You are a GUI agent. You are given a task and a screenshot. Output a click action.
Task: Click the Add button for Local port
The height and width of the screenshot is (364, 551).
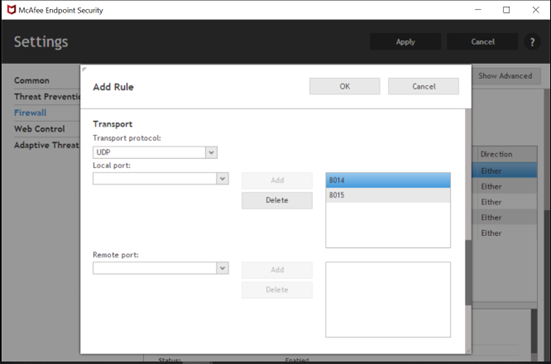[277, 180]
